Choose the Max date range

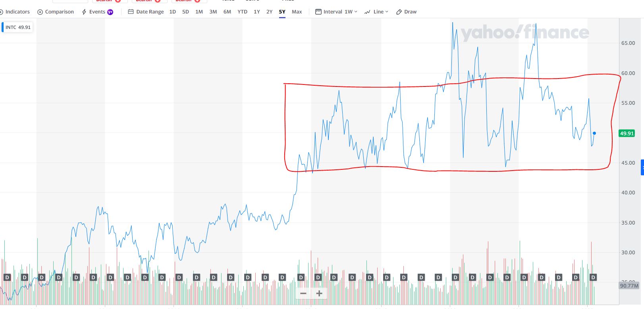coord(297,12)
